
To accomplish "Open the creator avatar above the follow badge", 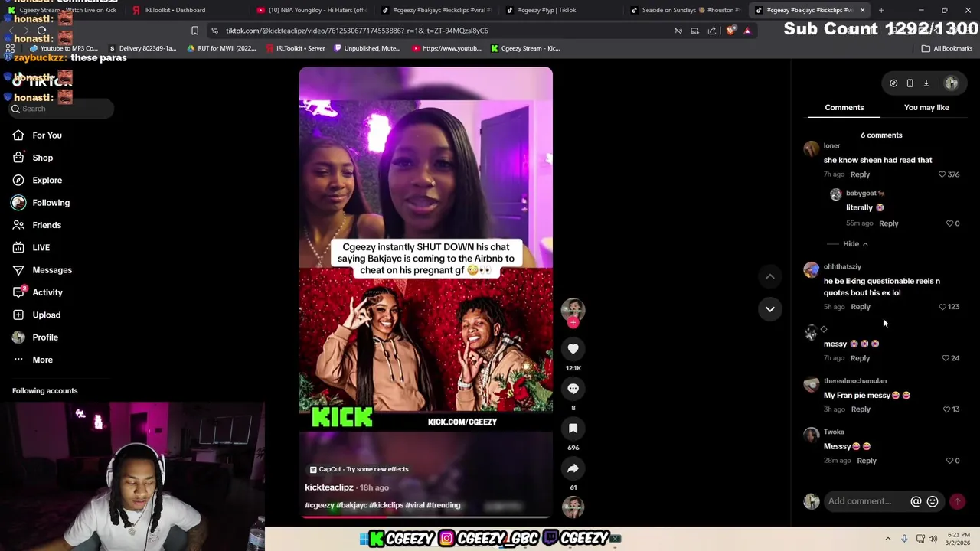I will [573, 309].
